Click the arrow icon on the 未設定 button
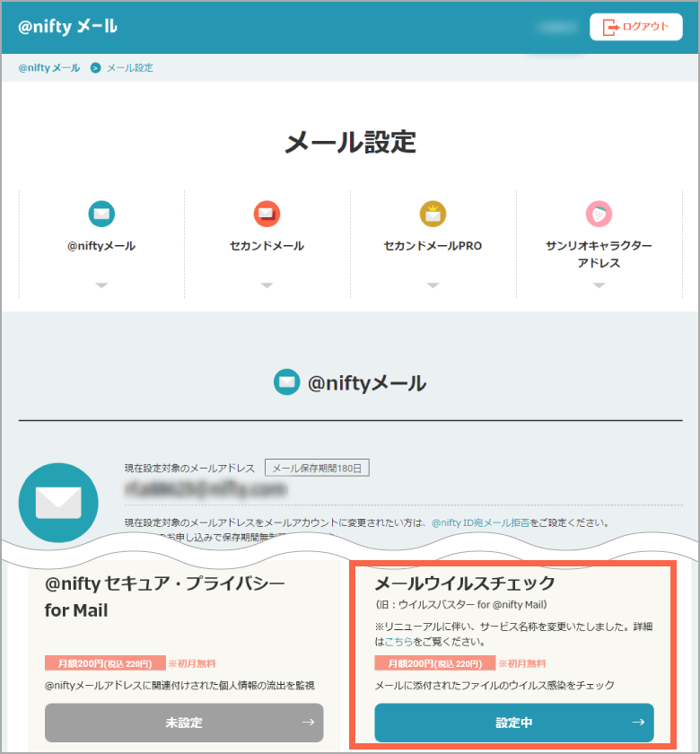This screenshot has height=754, width=700. [x=308, y=723]
